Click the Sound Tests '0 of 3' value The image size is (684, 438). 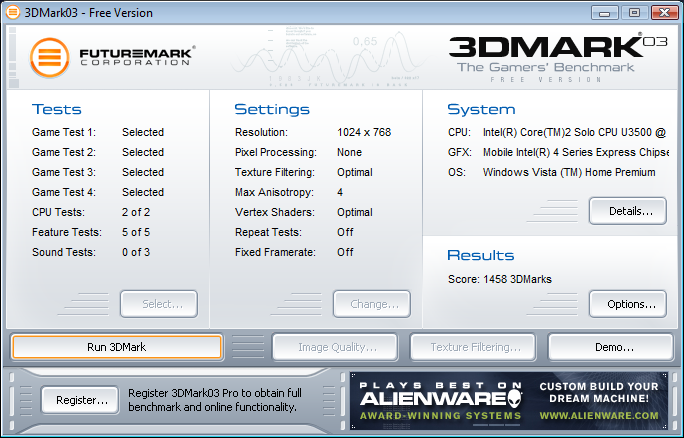click(x=136, y=253)
